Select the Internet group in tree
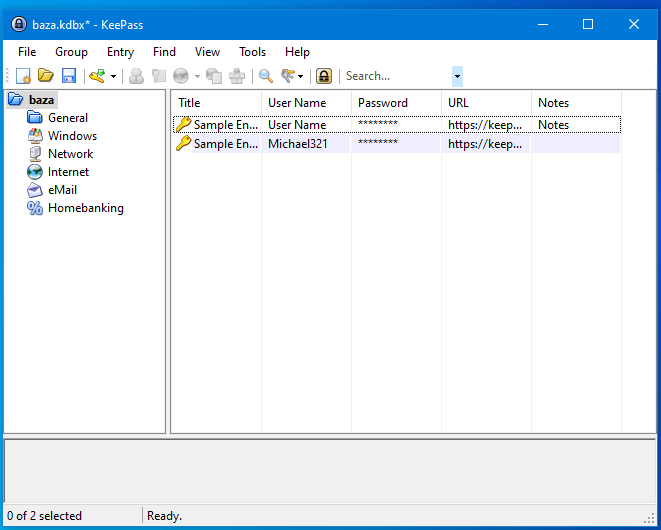This screenshot has height=530, width=661. 68,172
